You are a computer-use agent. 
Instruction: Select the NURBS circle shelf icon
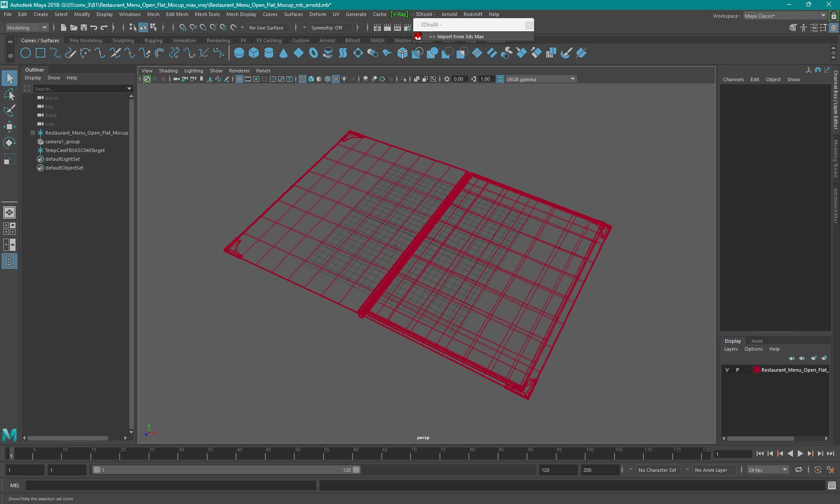(x=26, y=53)
